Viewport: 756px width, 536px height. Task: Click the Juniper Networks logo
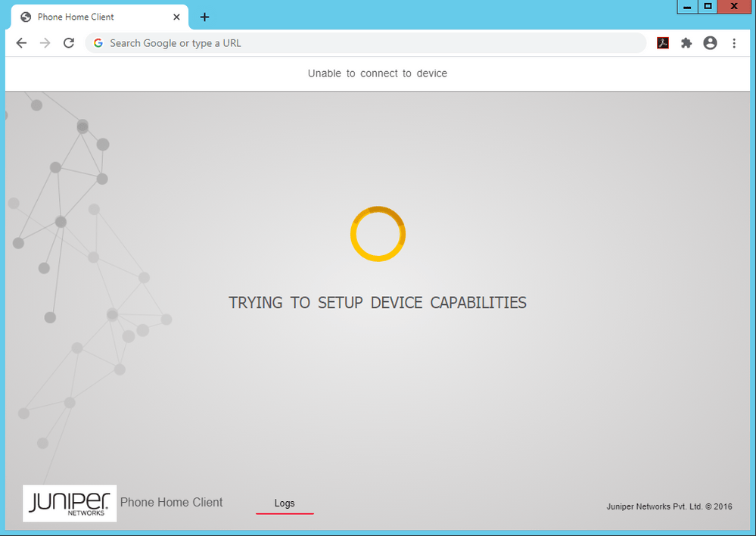(69, 503)
